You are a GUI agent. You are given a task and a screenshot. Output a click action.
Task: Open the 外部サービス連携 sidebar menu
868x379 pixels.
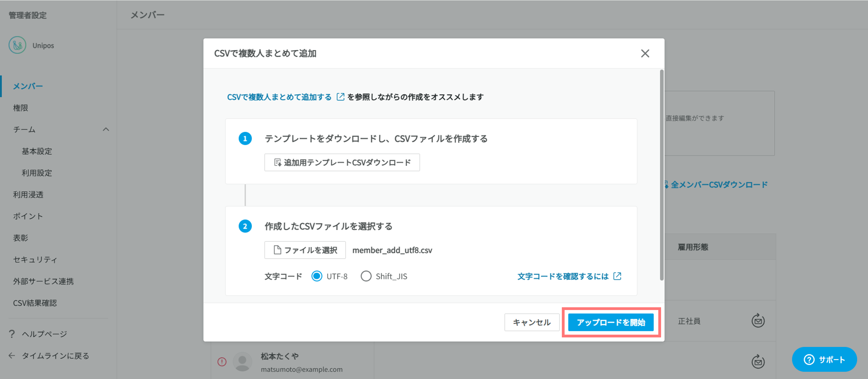pyautogui.click(x=43, y=281)
